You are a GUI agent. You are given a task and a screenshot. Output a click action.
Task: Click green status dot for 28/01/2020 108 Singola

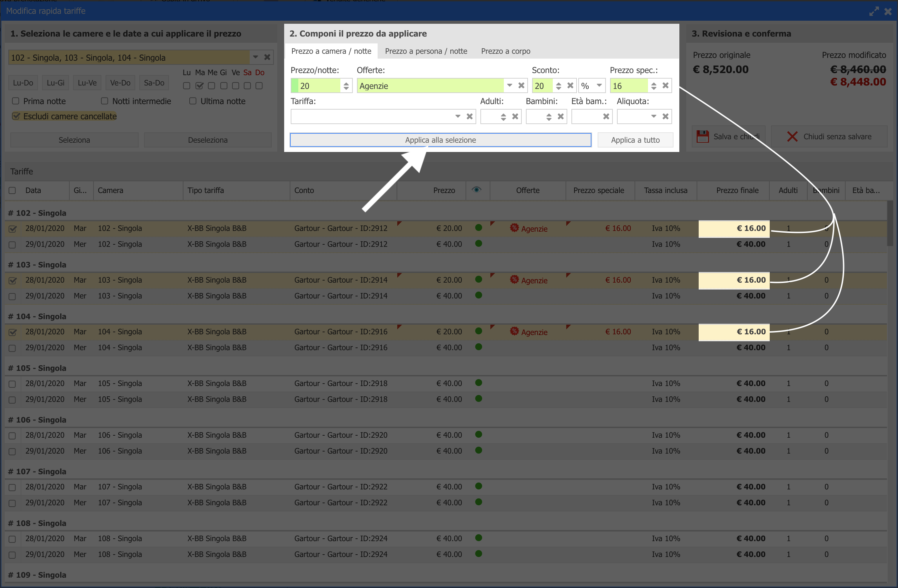pyautogui.click(x=478, y=537)
